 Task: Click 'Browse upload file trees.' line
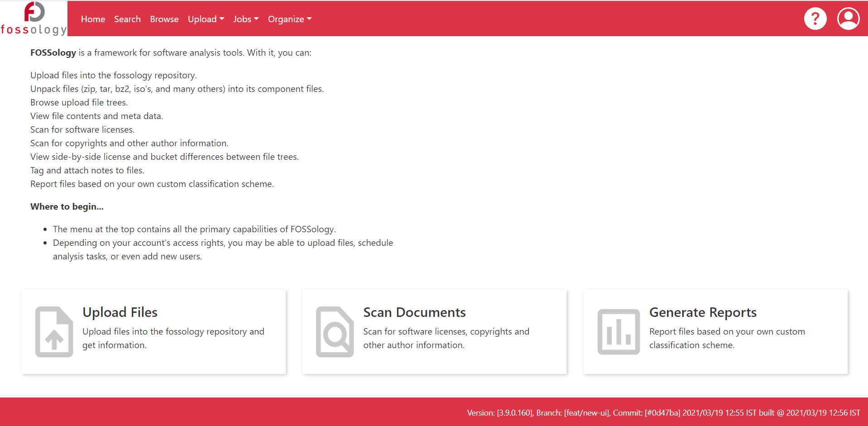pos(79,102)
